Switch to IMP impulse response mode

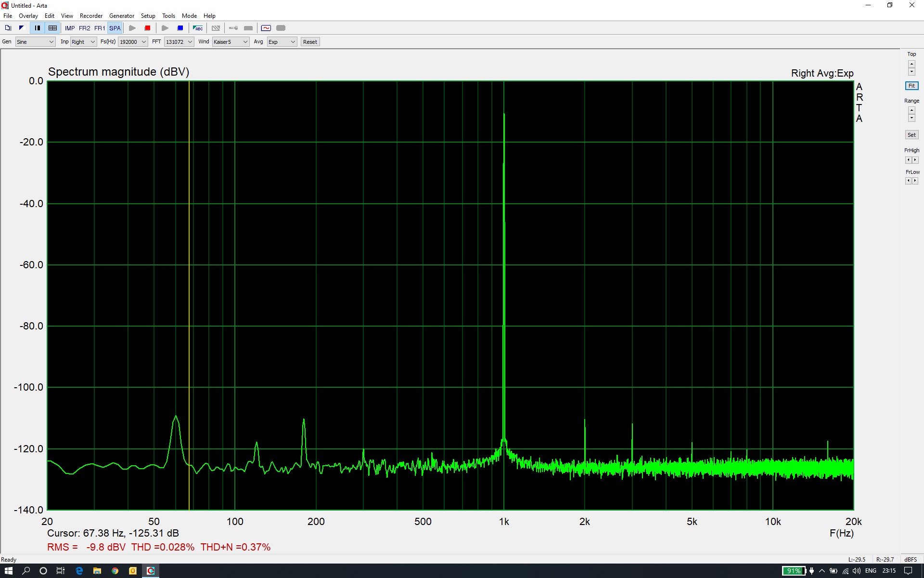70,28
